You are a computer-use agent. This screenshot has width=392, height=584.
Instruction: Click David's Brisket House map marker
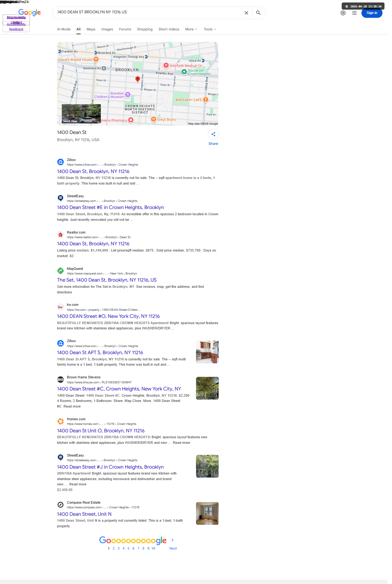(96, 59)
